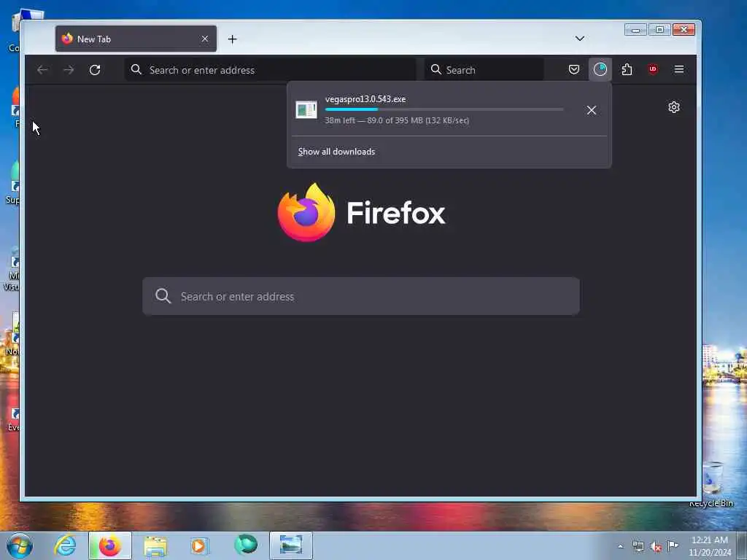This screenshot has width=747, height=560.
Task: Open the Firefox hamburger application menu
Action: (679, 69)
